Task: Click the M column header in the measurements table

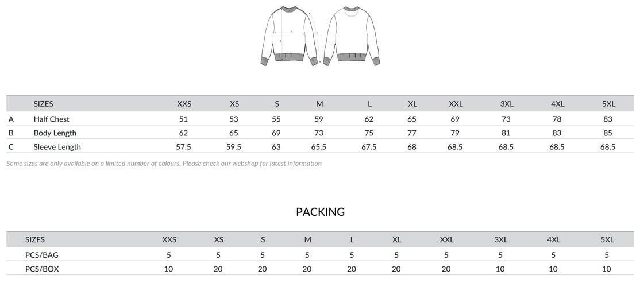Action: click(x=319, y=104)
